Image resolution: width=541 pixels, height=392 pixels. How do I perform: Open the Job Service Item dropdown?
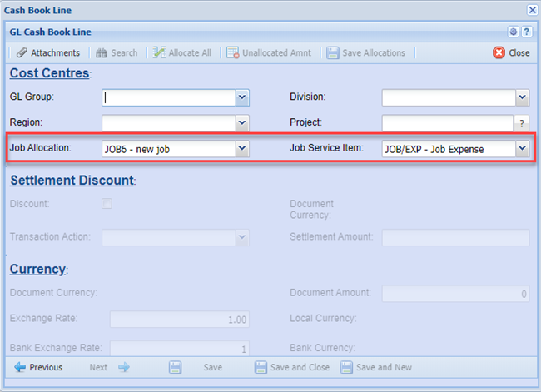[522, 149]
